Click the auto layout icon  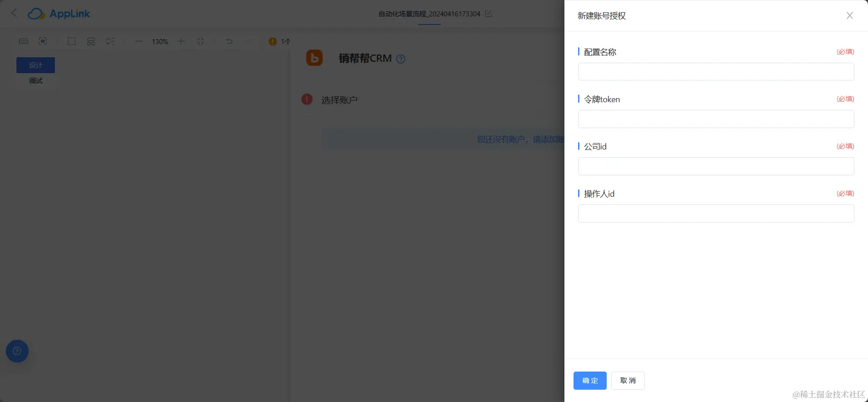coord(91,41)
